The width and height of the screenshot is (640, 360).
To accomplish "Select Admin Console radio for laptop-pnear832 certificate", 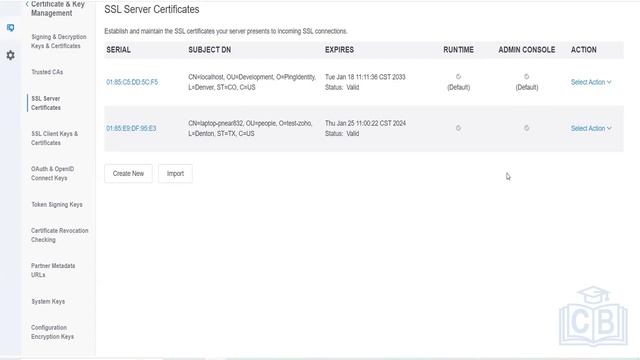I will [527, 128].
